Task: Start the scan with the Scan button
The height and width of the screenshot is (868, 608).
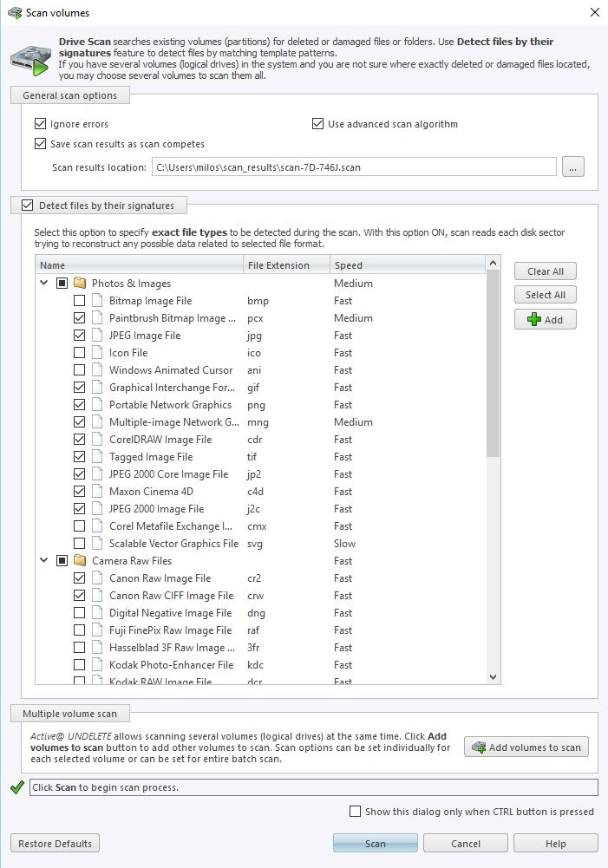Action: [x=376, y=843]
